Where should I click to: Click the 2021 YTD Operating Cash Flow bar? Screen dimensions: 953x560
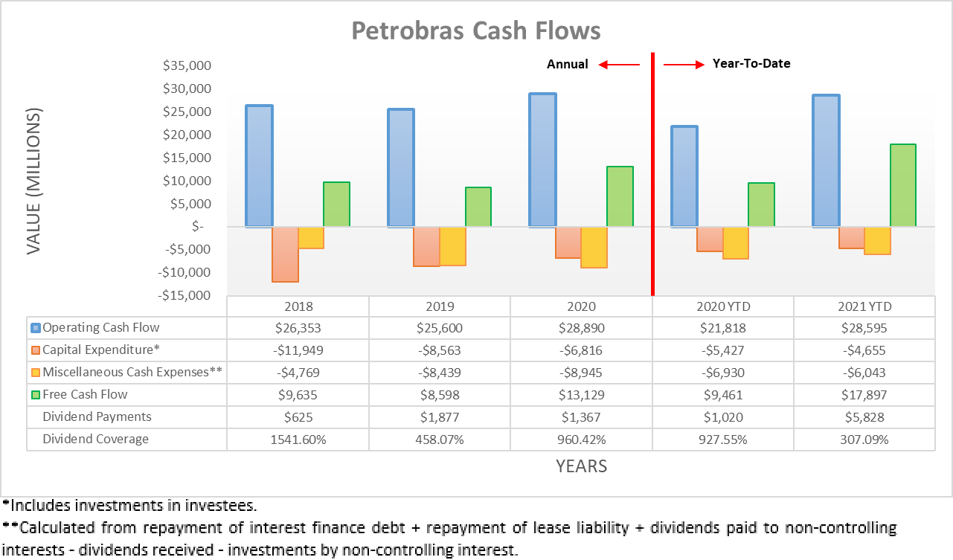pos(826,161)
